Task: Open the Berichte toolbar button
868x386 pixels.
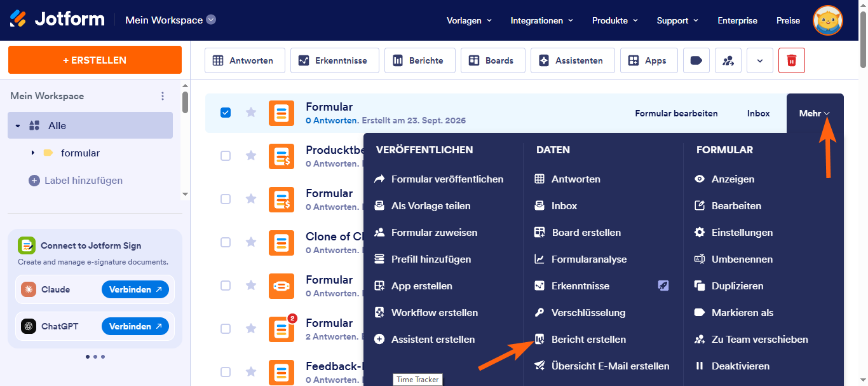Action: (419, 60)
